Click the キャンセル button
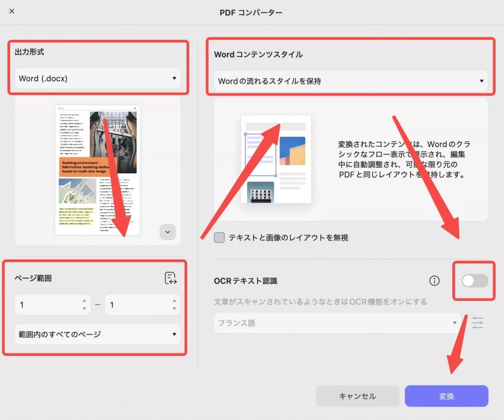 [x=357, y=396]
